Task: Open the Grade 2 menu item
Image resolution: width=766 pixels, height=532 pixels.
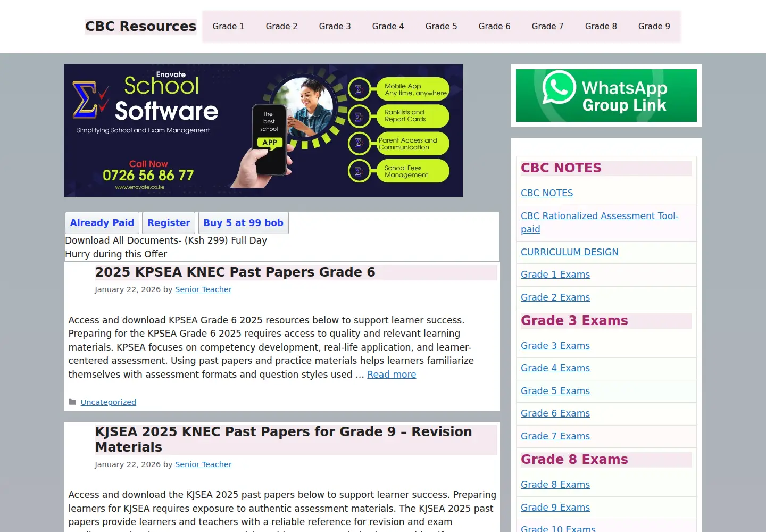Action: (x=281, y=26)
